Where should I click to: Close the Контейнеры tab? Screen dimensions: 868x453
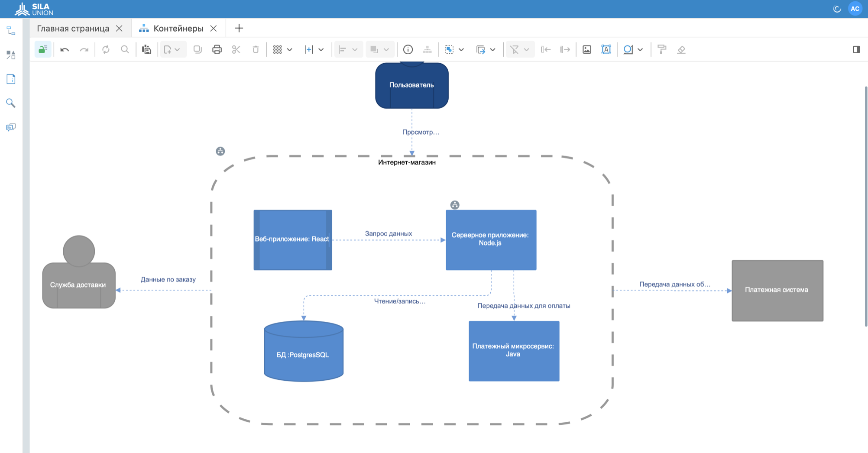click(x=214, y=29)
